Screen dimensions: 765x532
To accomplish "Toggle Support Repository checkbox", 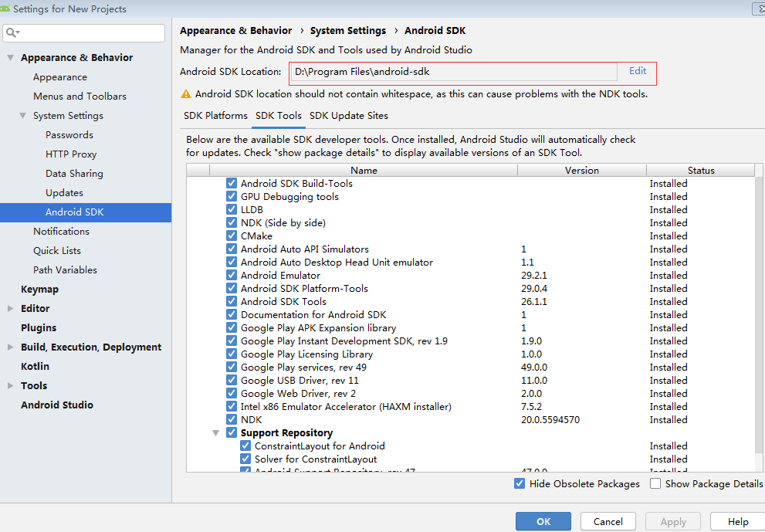I will 232,433.
